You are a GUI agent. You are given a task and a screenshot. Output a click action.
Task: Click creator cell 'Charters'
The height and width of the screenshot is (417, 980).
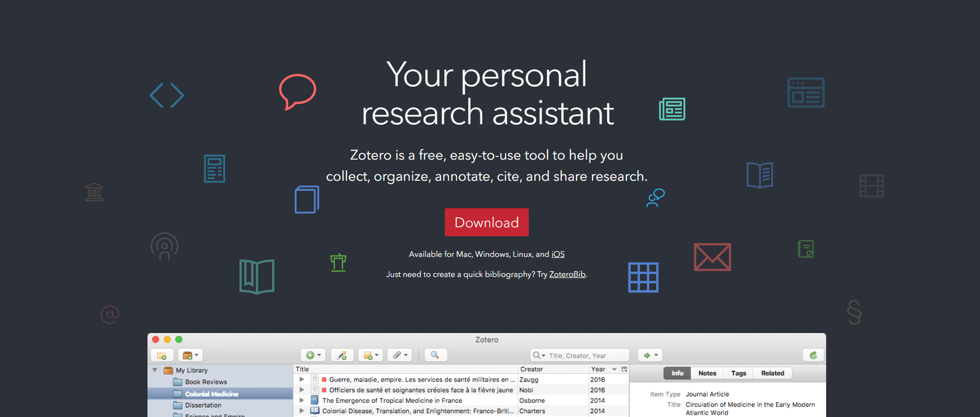pyautogui.click(x=532, y=411)
